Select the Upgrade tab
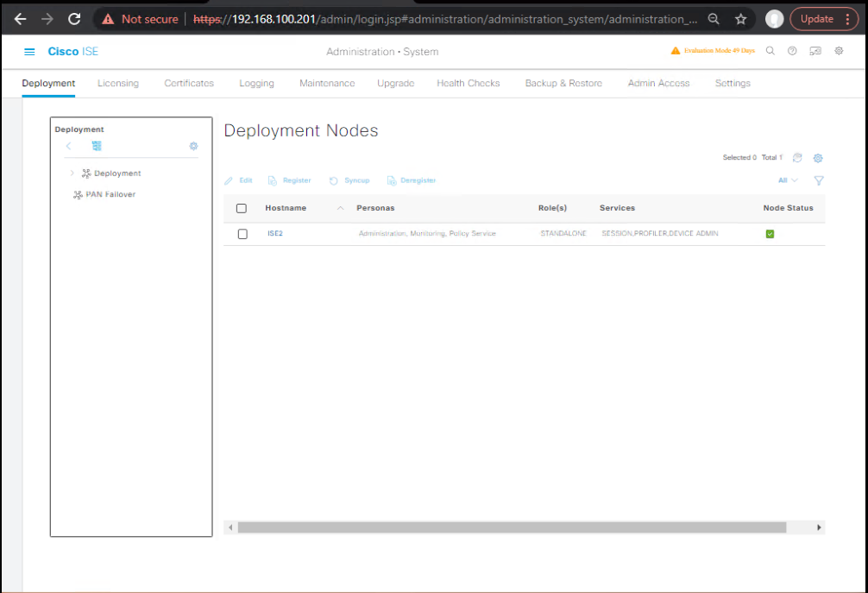 pos(396,83)
